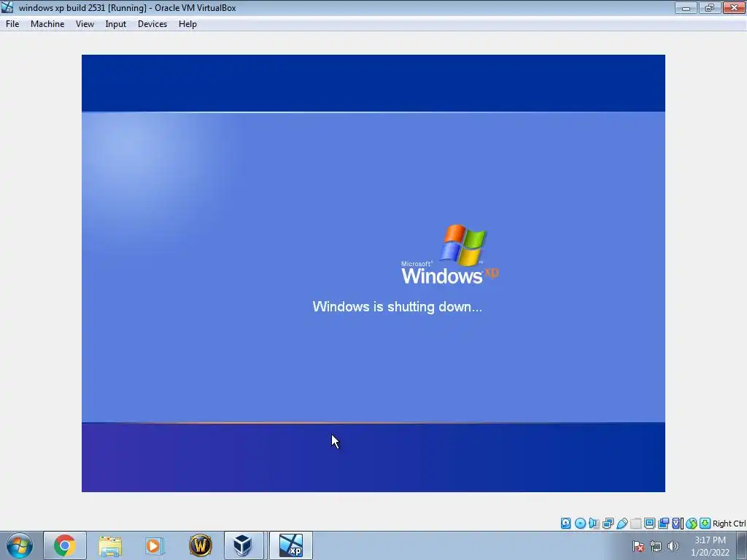Click the audio status icon in VirtualBox

594,524
